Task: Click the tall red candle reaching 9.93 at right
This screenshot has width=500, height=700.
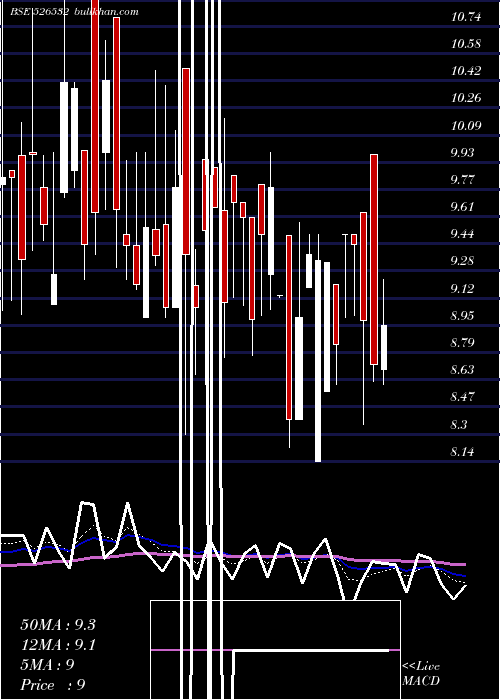Action: click(x=374, y=259)
